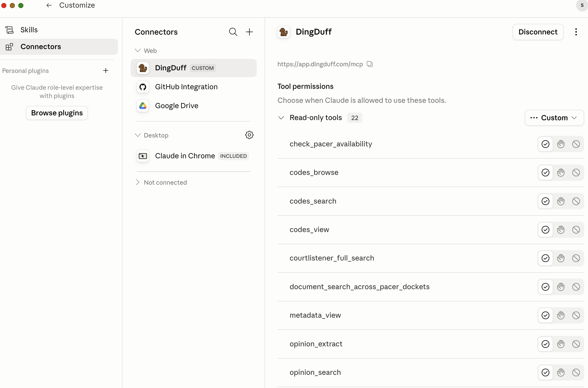This screenshot has height=388, width=588.
Task: Require approval for document_search_across_pacer_dockets
Action: [x=561, y=287]
